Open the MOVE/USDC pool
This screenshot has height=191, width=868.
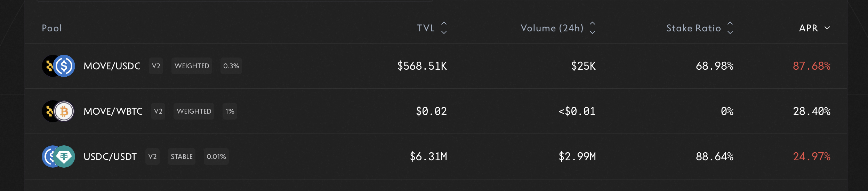coord(112,66)
